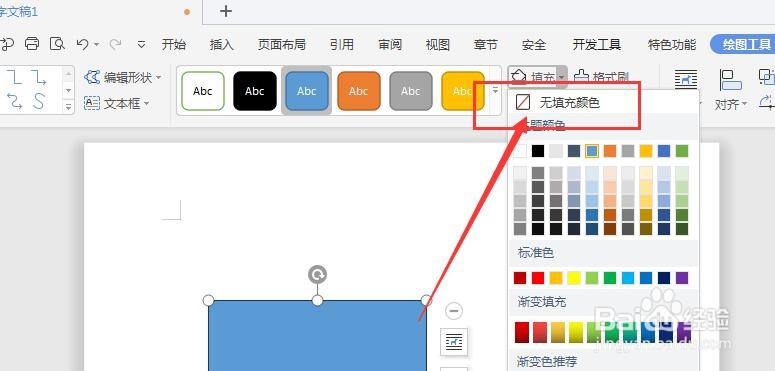Open Print Preview from the quick access toolbar
Screen dimensions: 775x371
pyautogui.click(x=57, y=44)
